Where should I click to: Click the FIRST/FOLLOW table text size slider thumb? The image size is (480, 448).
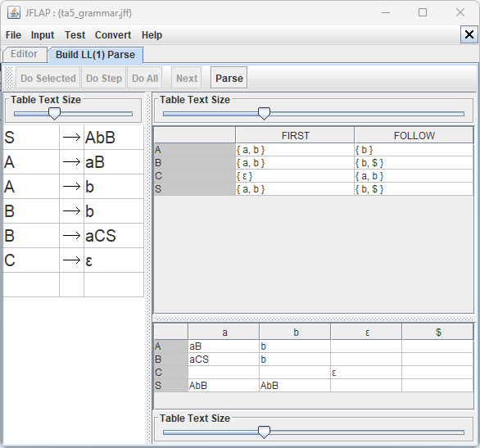(x=264, y=114)
